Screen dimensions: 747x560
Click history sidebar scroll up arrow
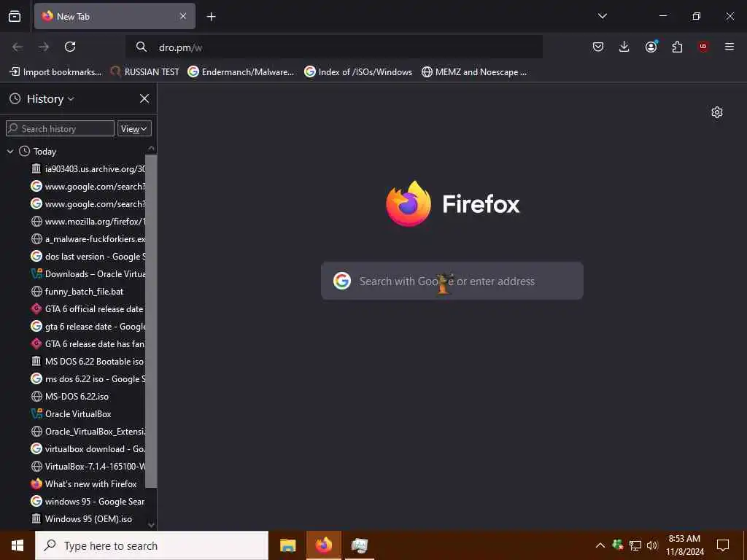coord(151,148)
